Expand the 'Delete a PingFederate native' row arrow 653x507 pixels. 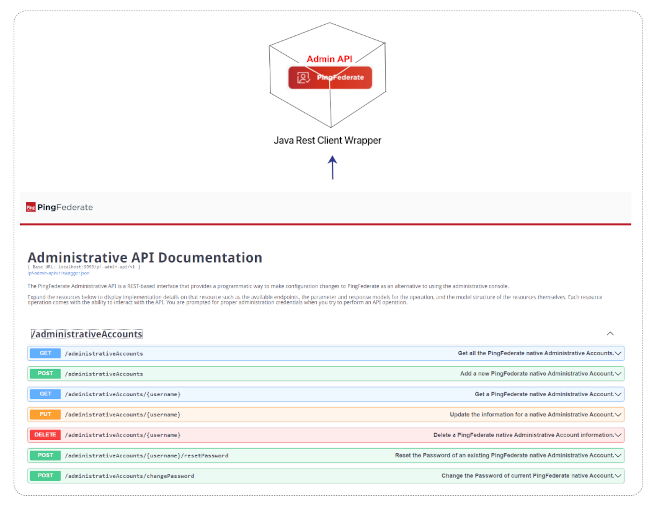[618, 435]
